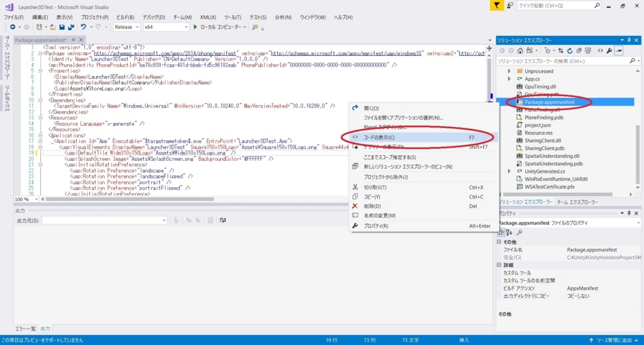Open the notifications flag icon in title bar
The image size is (644, 345).
coord(497,5)
